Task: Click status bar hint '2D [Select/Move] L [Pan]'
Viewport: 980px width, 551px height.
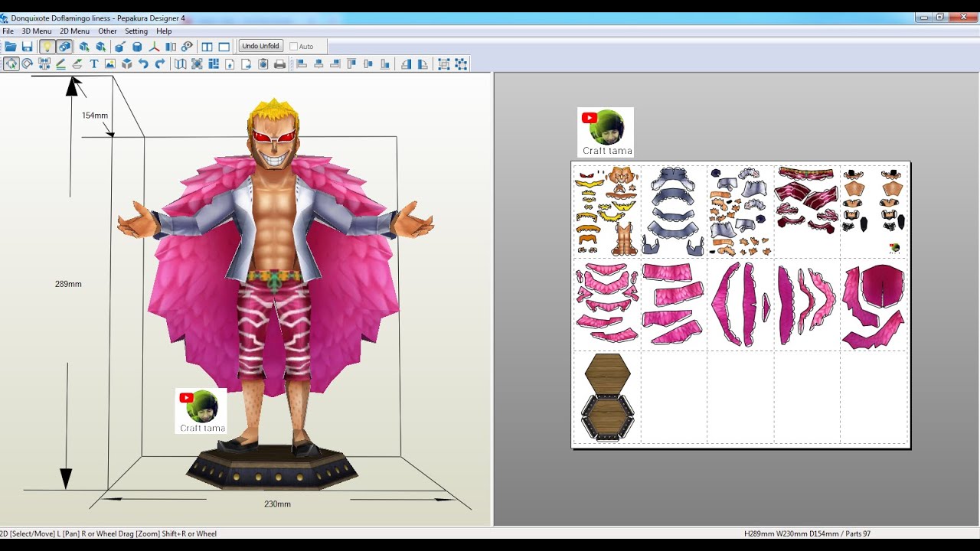Action: (x=38, y=533)
